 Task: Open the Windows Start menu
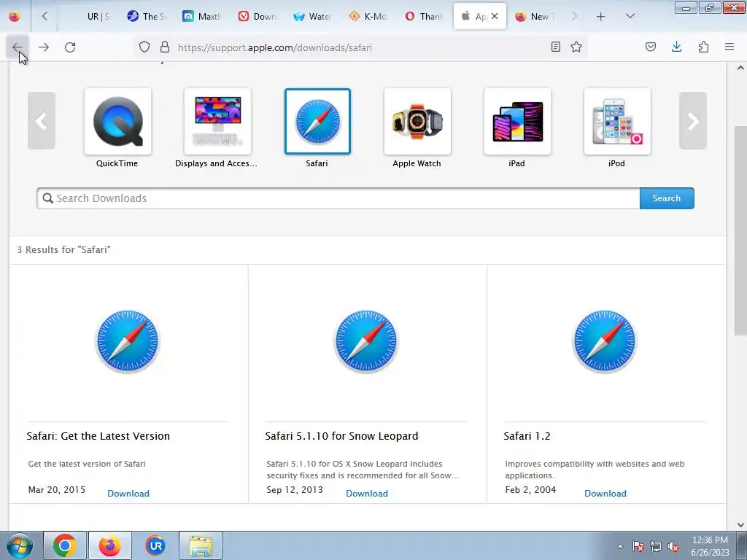pyautogui.click(x=19, y=545)
